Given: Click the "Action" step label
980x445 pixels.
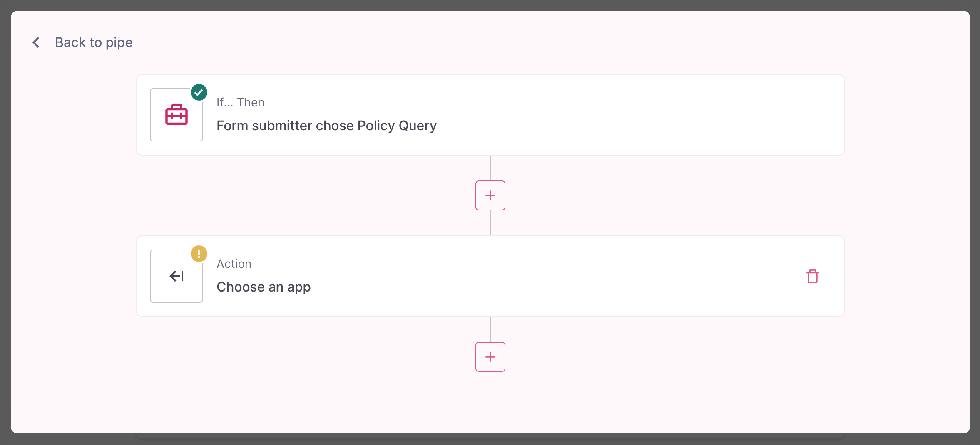Looking at the screenshot, I should [234, 264].
